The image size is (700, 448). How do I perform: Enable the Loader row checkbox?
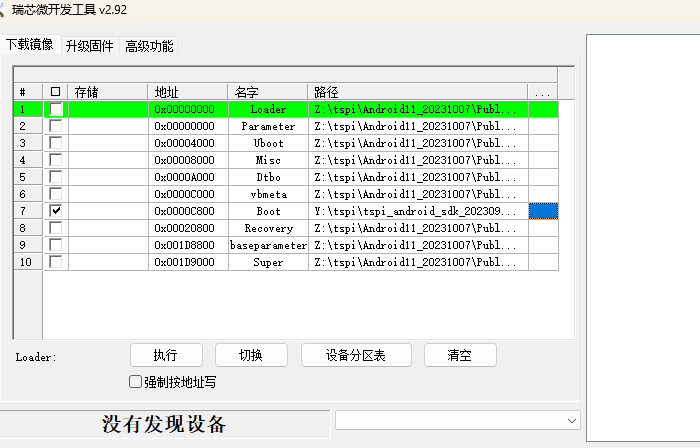click(56, 109)
